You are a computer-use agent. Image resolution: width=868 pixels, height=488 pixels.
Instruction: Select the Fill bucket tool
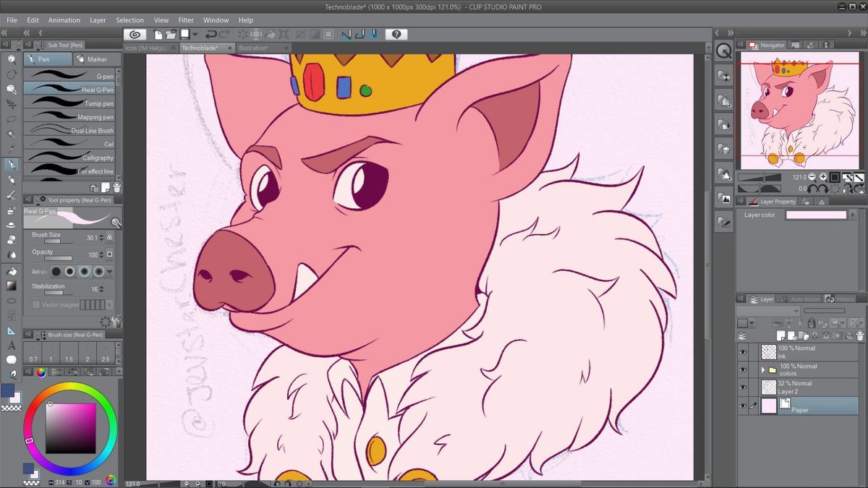coord(12,271)
